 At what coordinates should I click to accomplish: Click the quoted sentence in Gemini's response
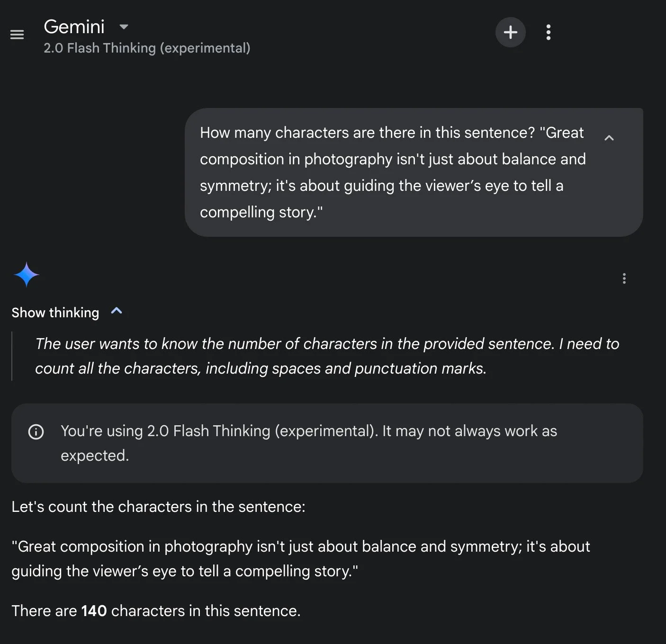(x=301, y=559)
